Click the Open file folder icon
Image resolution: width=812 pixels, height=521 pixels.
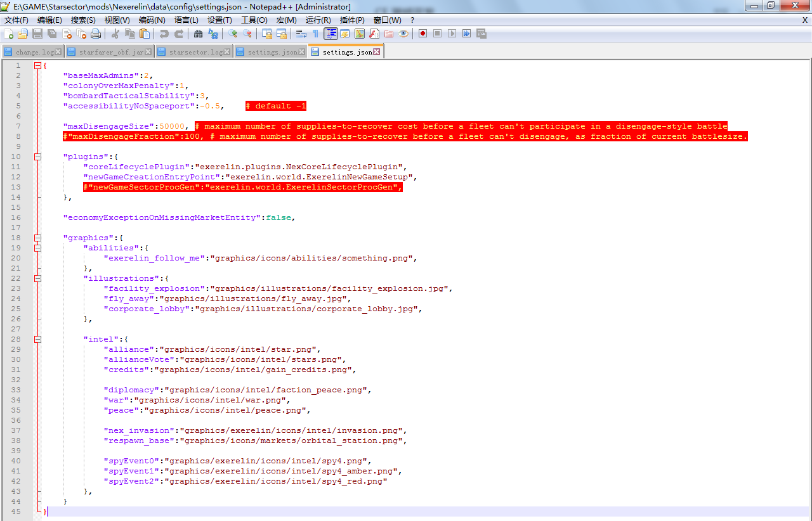23,34
